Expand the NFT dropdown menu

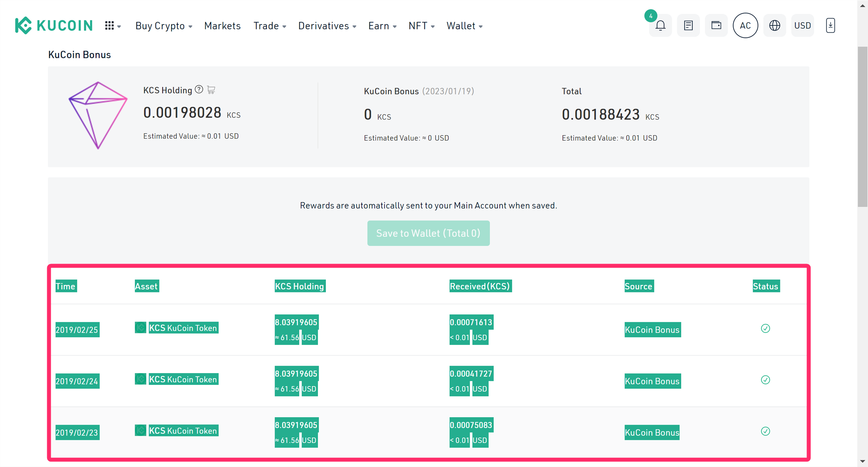pos(422,26)
